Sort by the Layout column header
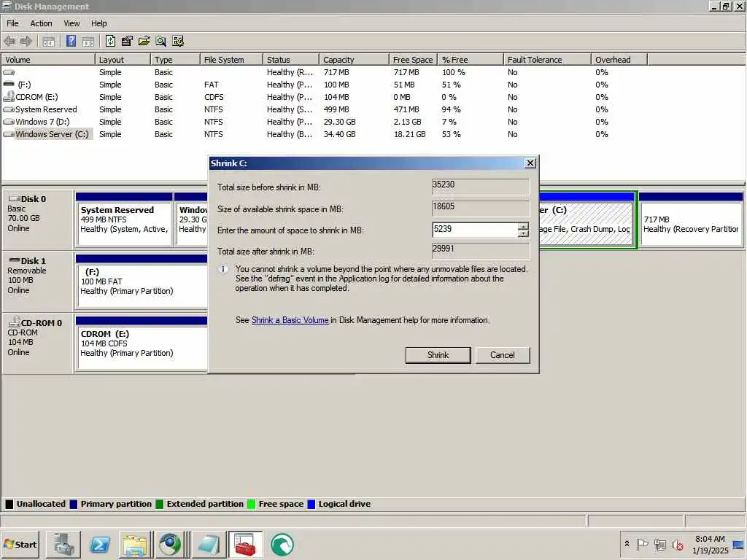This screenshot has height=560, width=747. (123, 60)
